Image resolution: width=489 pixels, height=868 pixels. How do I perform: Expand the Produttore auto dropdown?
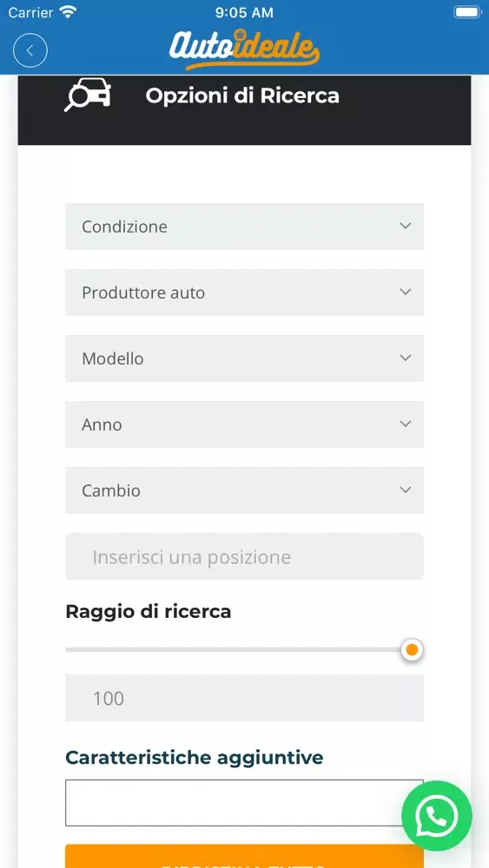pos(244,293)
